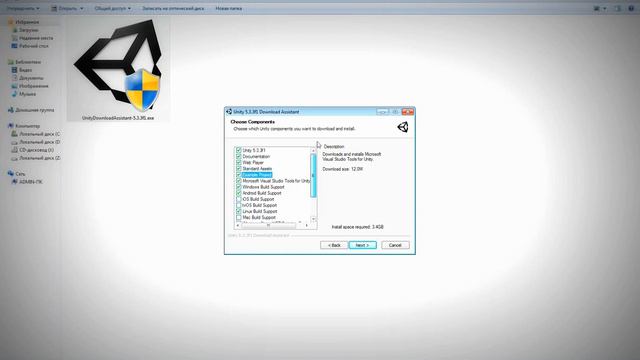Uncheck Example Project component

coord(239,175)
